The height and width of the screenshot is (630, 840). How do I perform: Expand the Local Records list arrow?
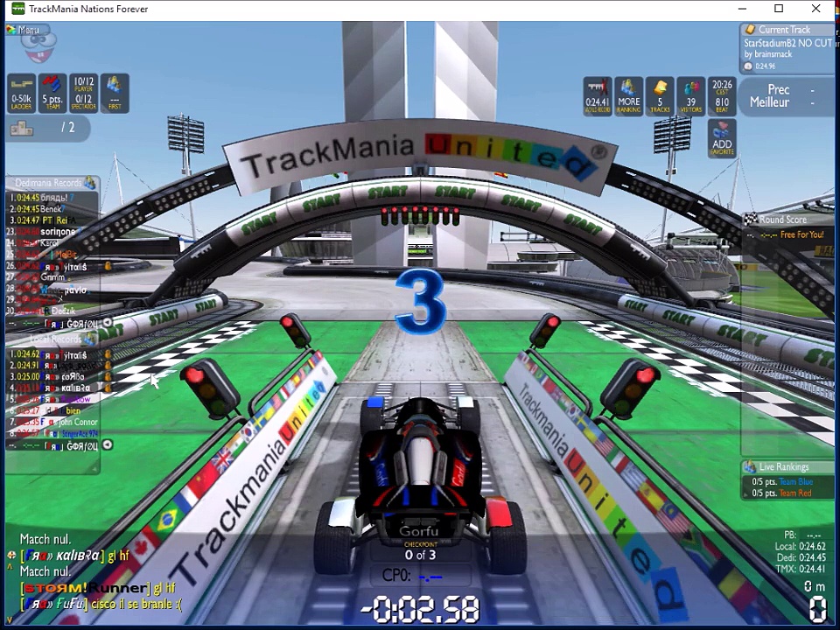107,444
